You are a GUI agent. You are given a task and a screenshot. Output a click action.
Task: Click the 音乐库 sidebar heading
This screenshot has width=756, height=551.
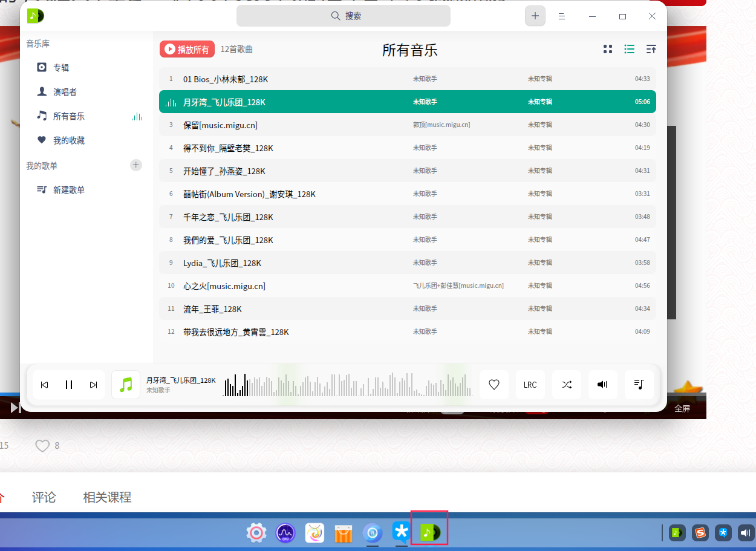(x=37, y=44)
